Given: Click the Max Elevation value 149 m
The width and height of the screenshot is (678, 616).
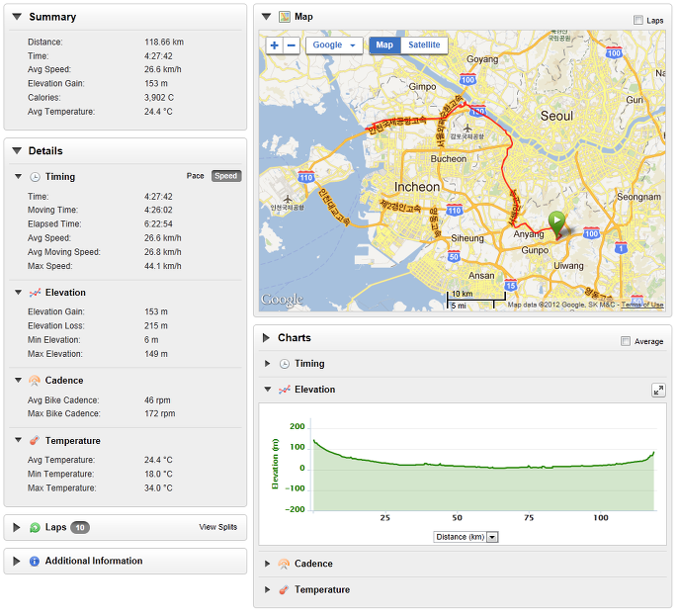Looking at the screenshot, I should [x=156, y=354].
